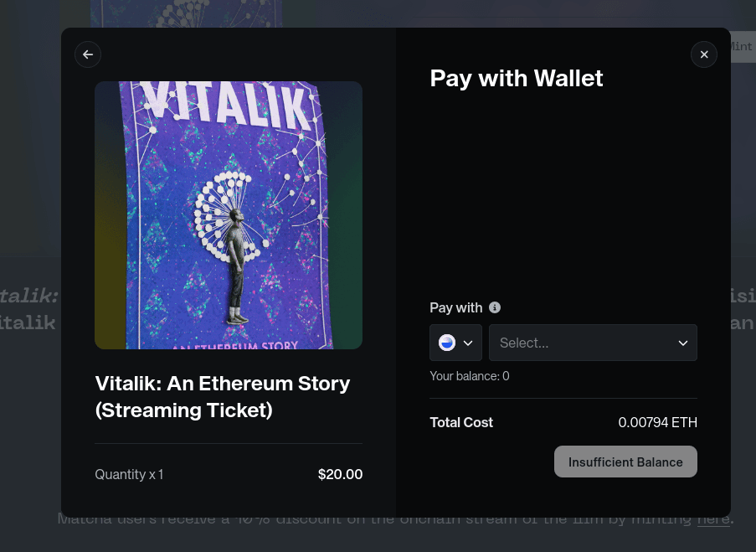
Task: Click the 0.00794 ETH total amount
Action: (x=657, y=422)
